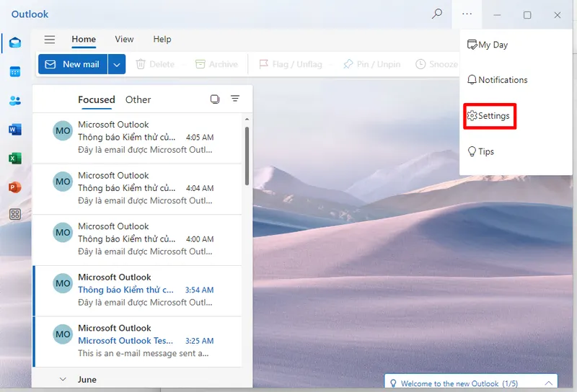Open Notifications from the menu
This screenshot has height=392, width=577.
(497, 80)
